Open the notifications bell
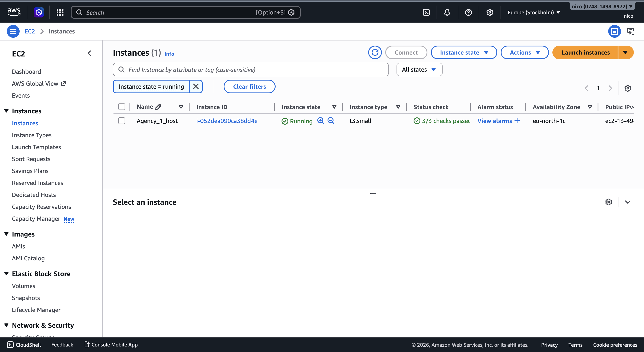The width and height of the screenshot is (644, 352). 447,12
